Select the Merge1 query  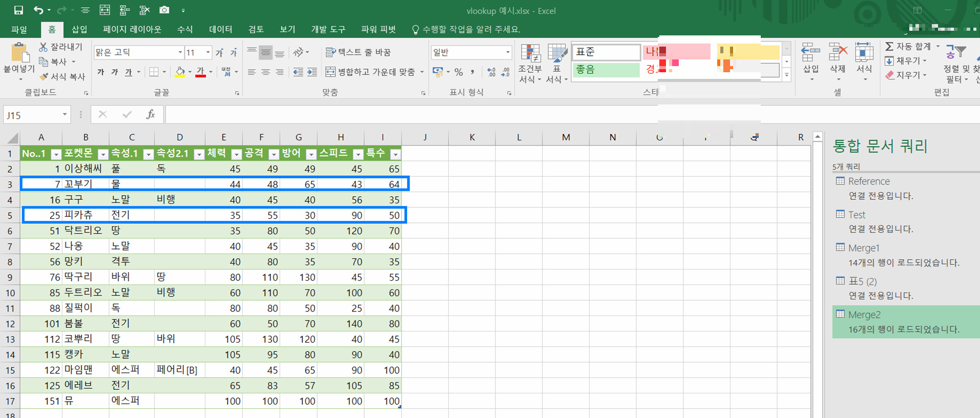[x=864, y=248]
